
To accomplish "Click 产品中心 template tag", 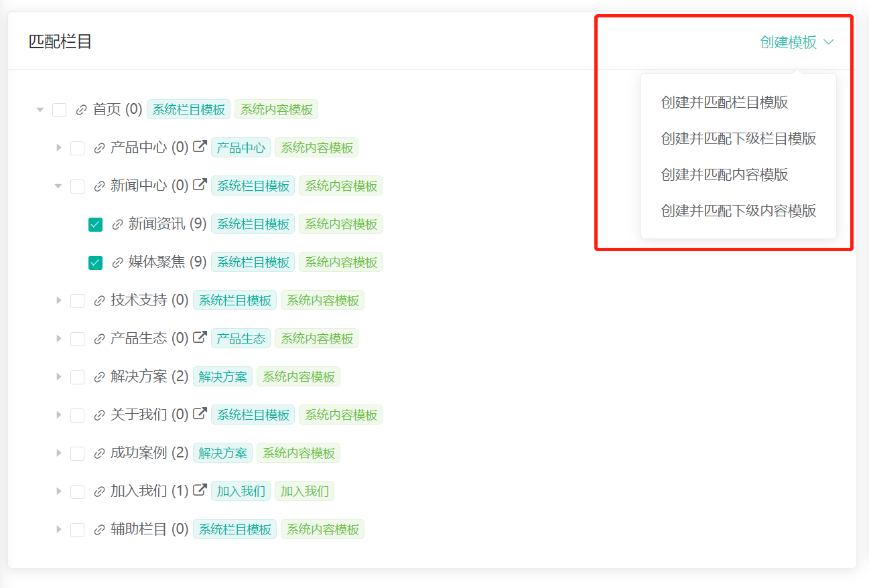I will click(241, 148).
